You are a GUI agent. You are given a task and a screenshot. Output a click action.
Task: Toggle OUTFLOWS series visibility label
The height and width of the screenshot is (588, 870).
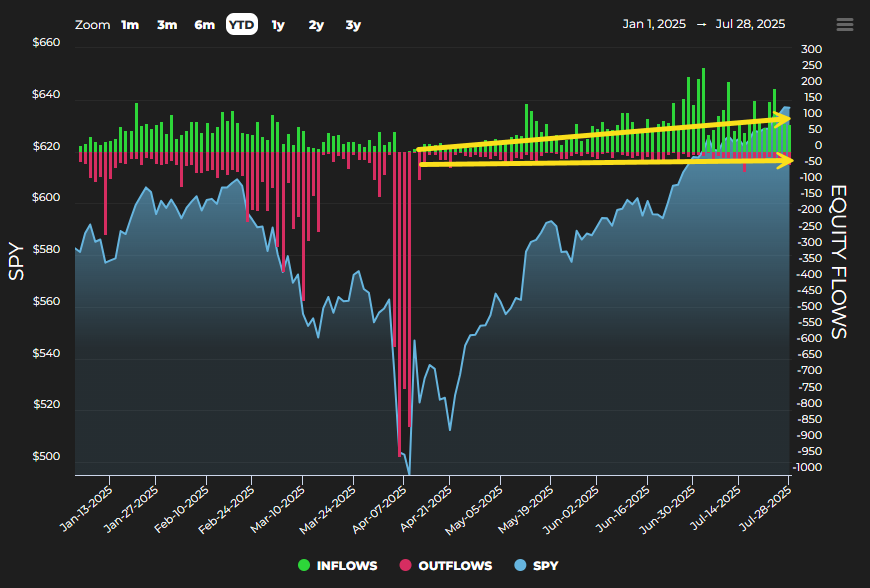[x=455, y=566]
